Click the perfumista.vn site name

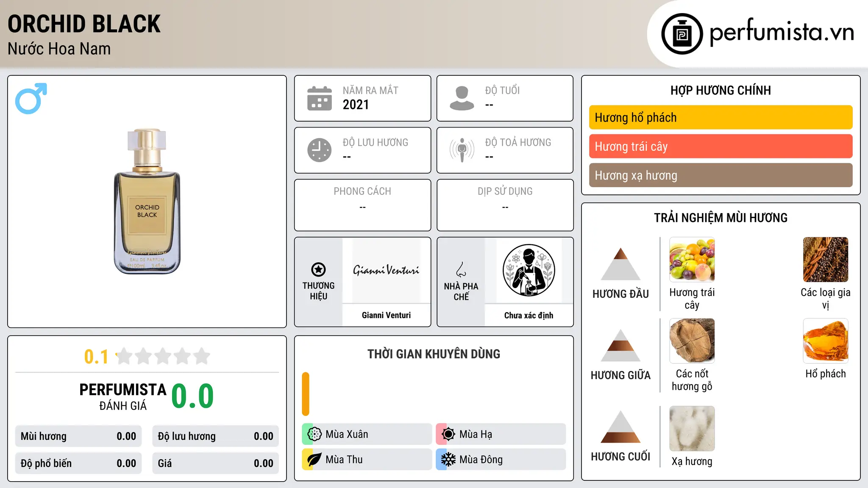point(782,33)
